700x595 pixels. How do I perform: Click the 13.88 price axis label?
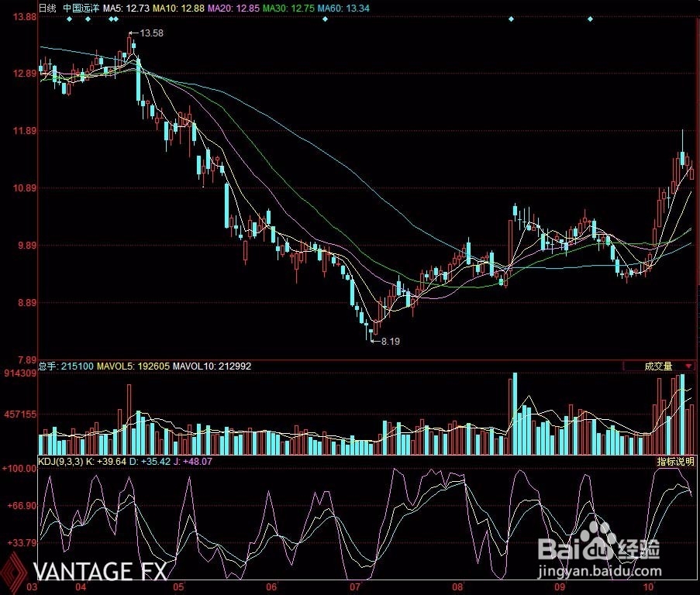point(25,17)
